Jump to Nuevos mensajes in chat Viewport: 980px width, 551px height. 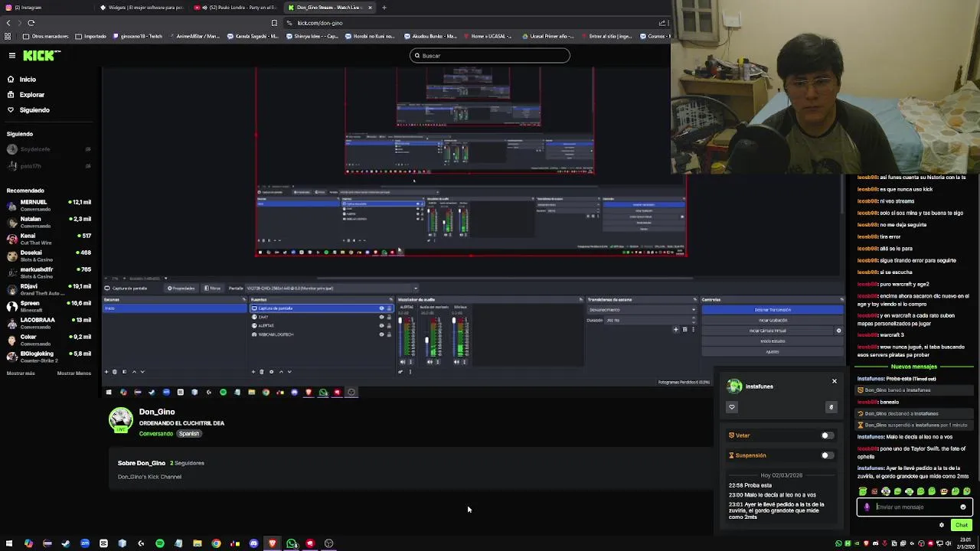pos(913,367)
